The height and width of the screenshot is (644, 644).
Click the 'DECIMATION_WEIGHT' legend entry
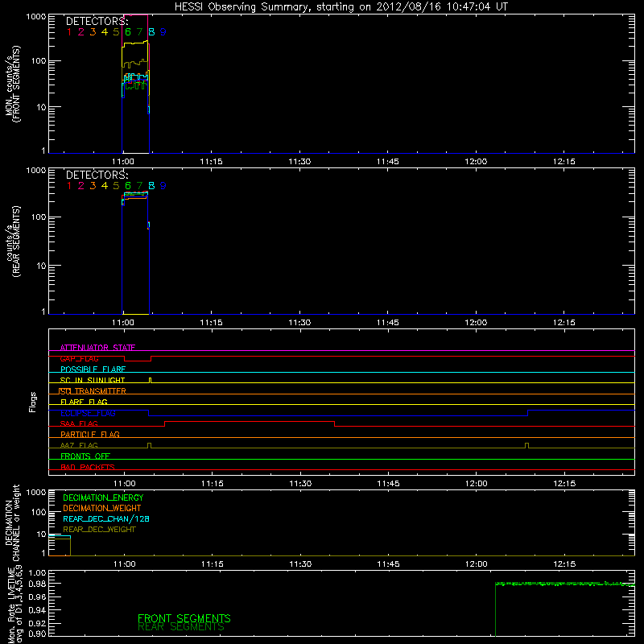point(102,508)
